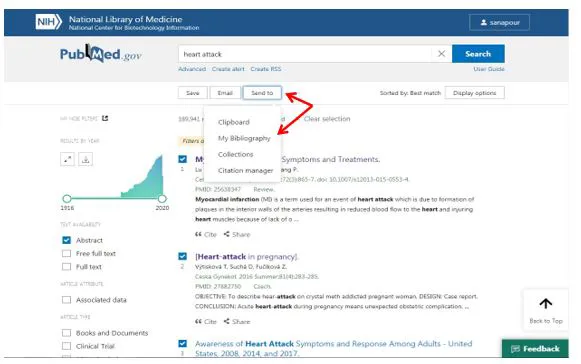
Task: Click the Create alert link
Action: point(228,69)
